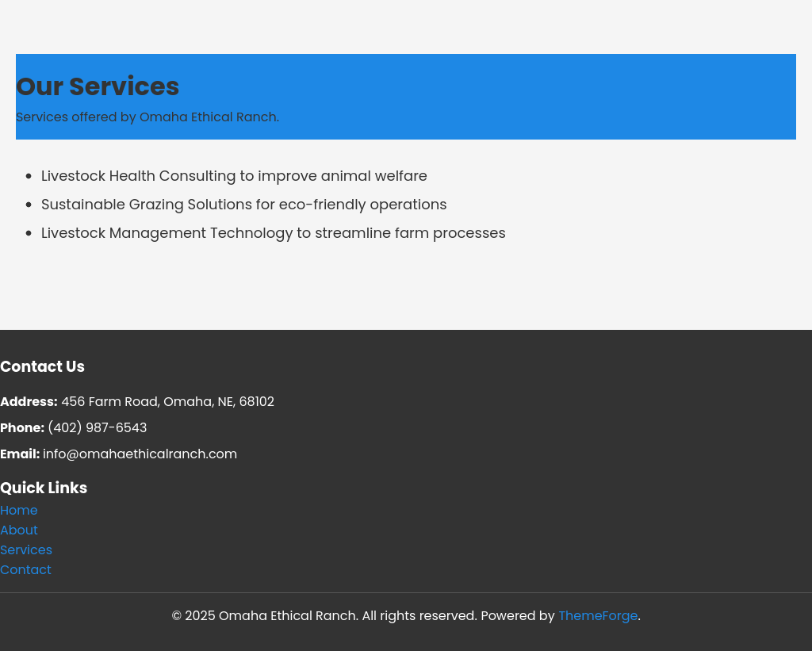Open the Home quick link
The width and height of the screenshot is (812, 651).
tap(19, 511)
